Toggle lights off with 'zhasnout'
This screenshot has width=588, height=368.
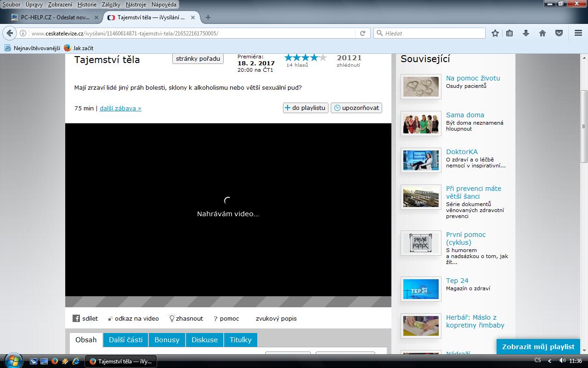click(186, 318)
